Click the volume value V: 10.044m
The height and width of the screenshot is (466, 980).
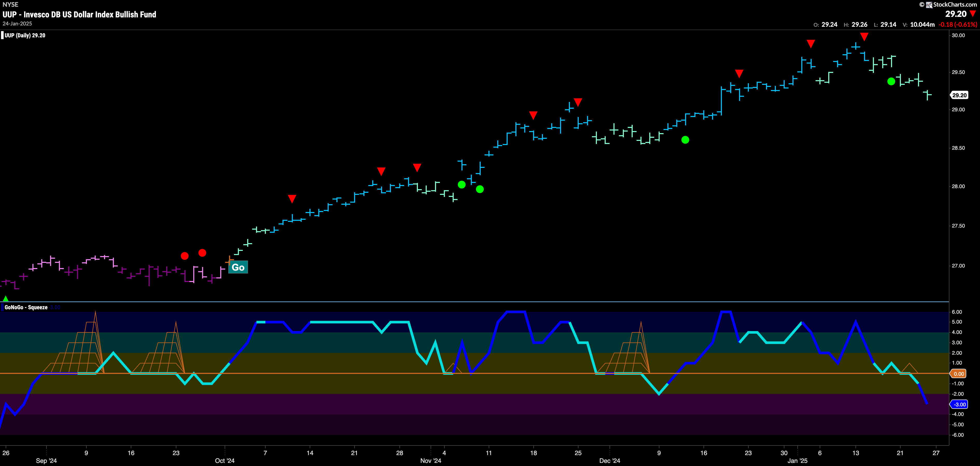[x=918, y=24]
